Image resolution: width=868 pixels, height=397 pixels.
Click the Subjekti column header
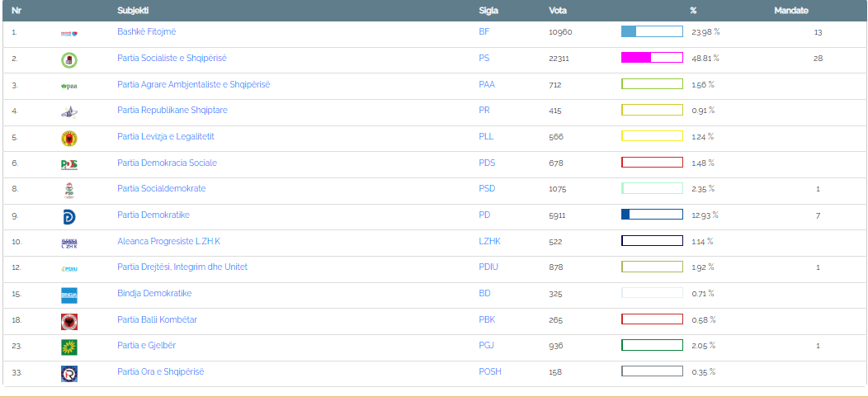click(x=135, y=11)
